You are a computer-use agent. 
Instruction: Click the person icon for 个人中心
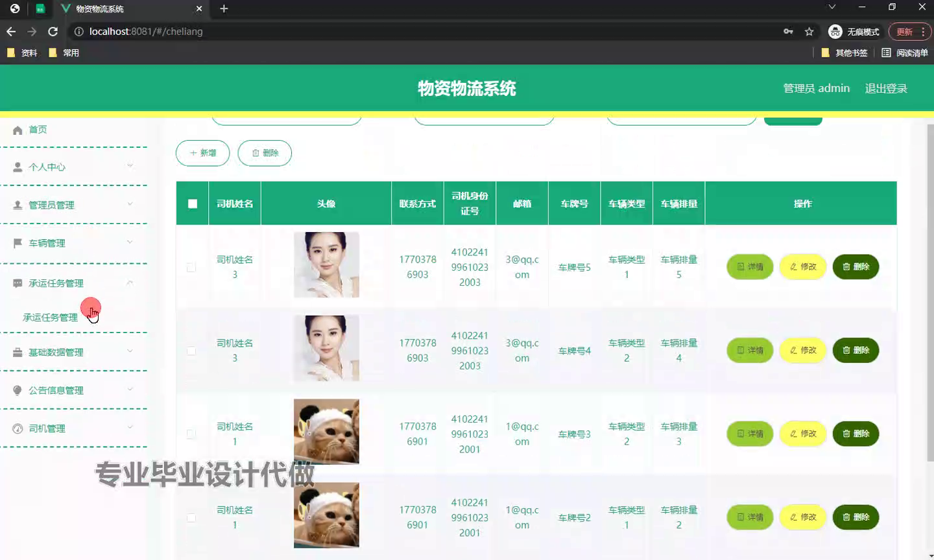(x=18, y=167)
